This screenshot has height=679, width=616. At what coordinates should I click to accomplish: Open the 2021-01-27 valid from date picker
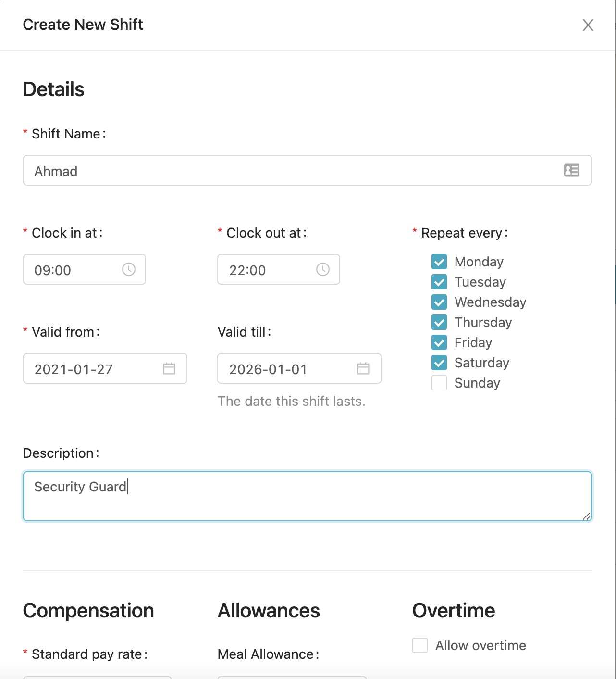coord(105,368)
